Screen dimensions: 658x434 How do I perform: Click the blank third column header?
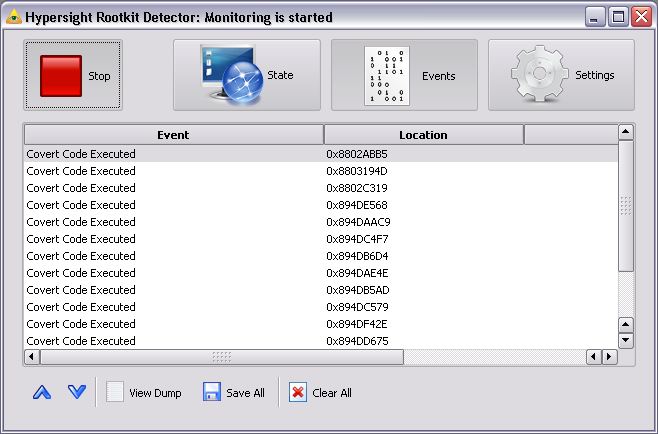click(x=571, y=135)
